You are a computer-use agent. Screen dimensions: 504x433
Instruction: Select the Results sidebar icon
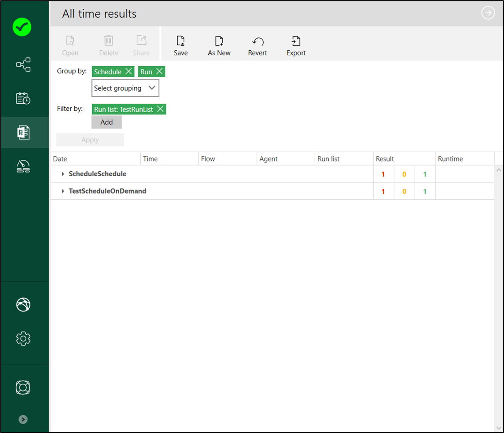click(x=23, y=132)
